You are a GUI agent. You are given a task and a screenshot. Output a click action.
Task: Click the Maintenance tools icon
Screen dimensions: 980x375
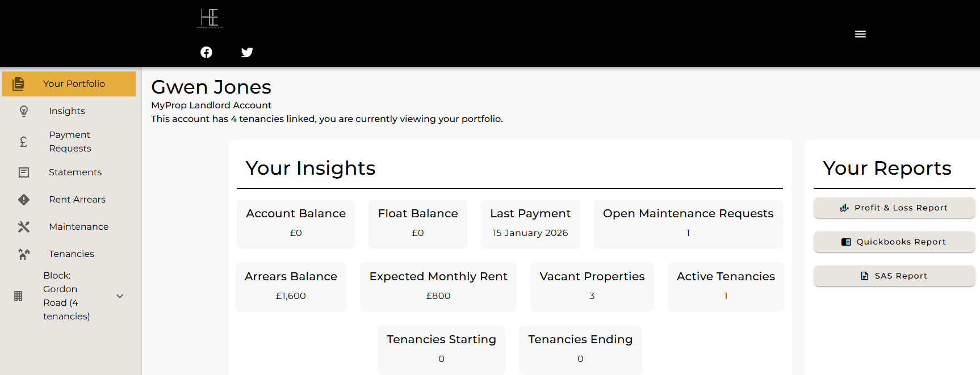24,227
